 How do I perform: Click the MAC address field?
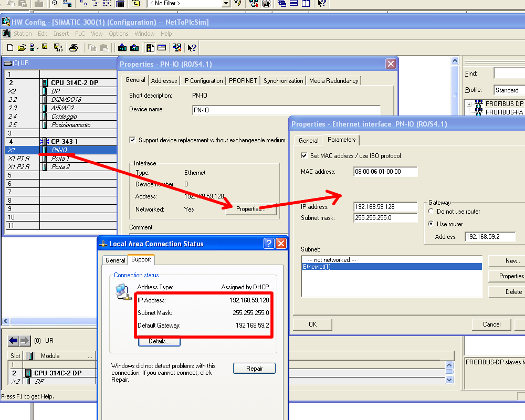pyautogui.click(x=385, y=172)
